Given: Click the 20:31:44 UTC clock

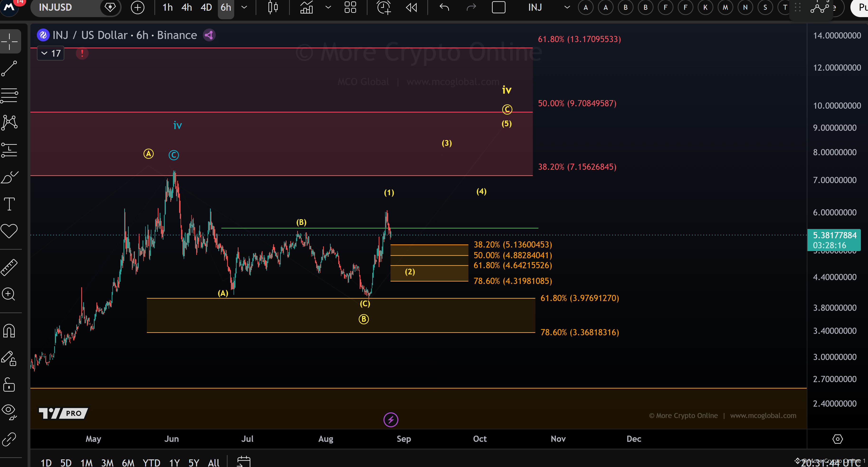Looking at the screenshot, I should (831, 463).
